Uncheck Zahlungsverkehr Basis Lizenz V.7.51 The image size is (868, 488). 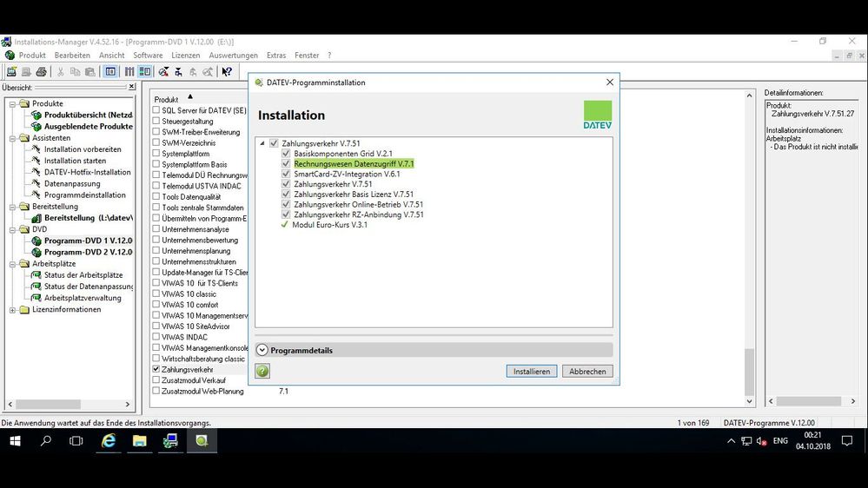(286, 195)
